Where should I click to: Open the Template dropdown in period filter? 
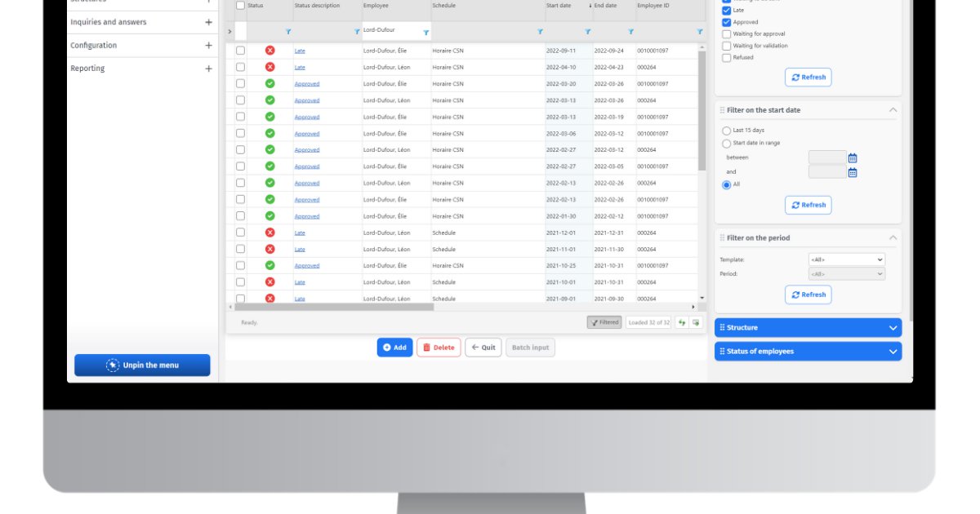(x=848, y=259)
